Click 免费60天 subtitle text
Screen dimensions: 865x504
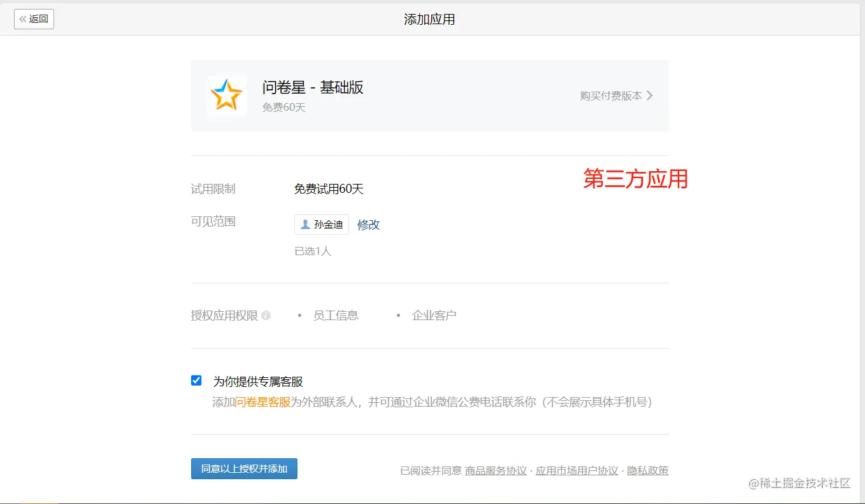coord(284,108)
